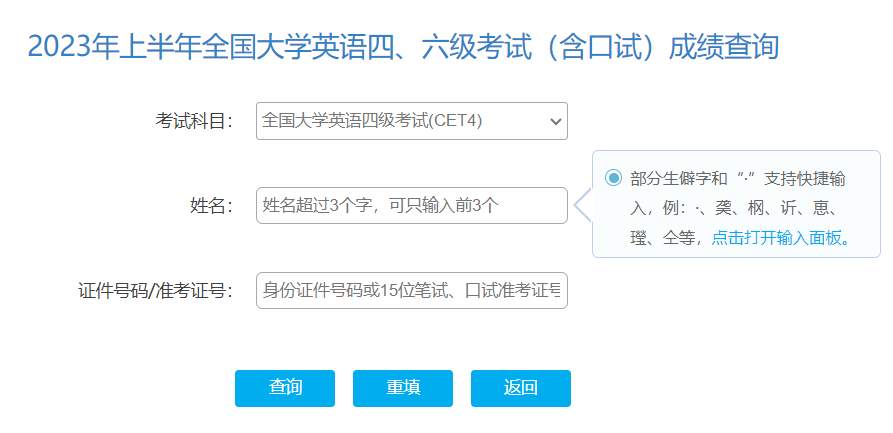
Task: Click the 证件号码/准考证号 field label
Action: pyautogui.click(x=155, y=291)
